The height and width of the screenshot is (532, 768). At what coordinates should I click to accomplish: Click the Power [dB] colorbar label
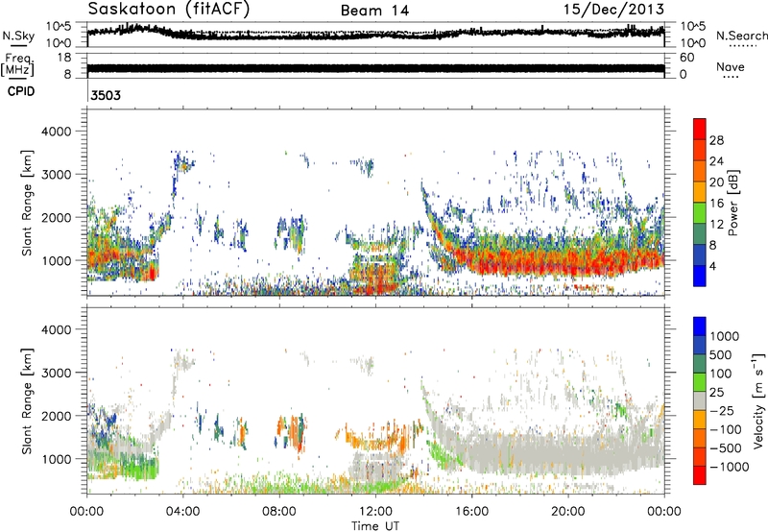pyautogui.click(x=732, y=203)
